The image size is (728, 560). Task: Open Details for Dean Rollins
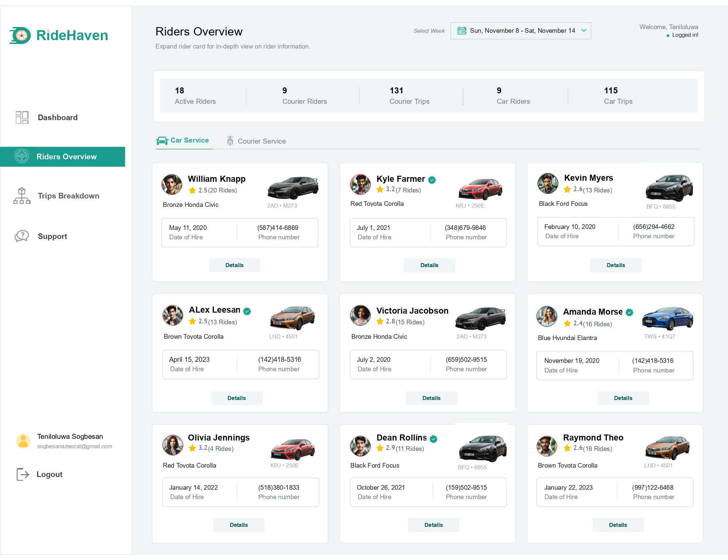pos(433,525)
